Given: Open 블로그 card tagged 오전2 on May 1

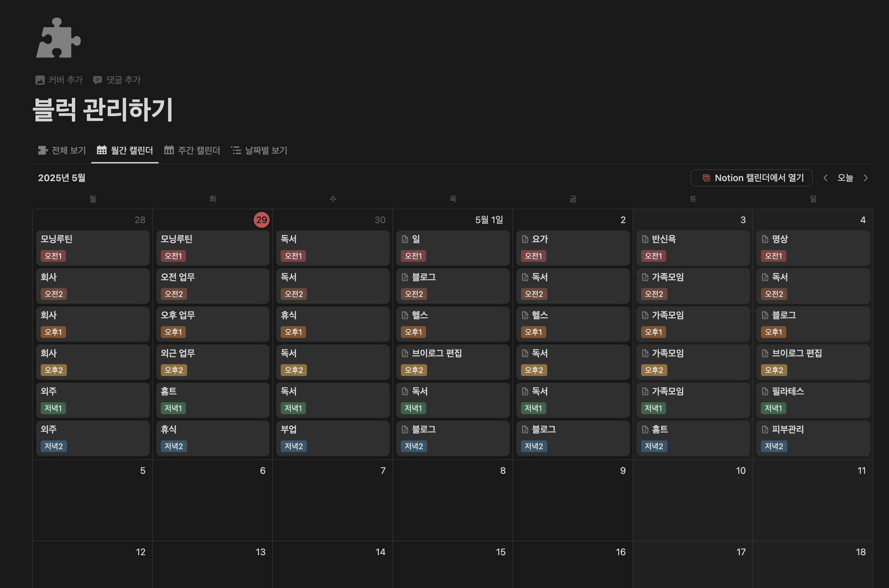Looking at the screenshot, I should click(453, 286).
